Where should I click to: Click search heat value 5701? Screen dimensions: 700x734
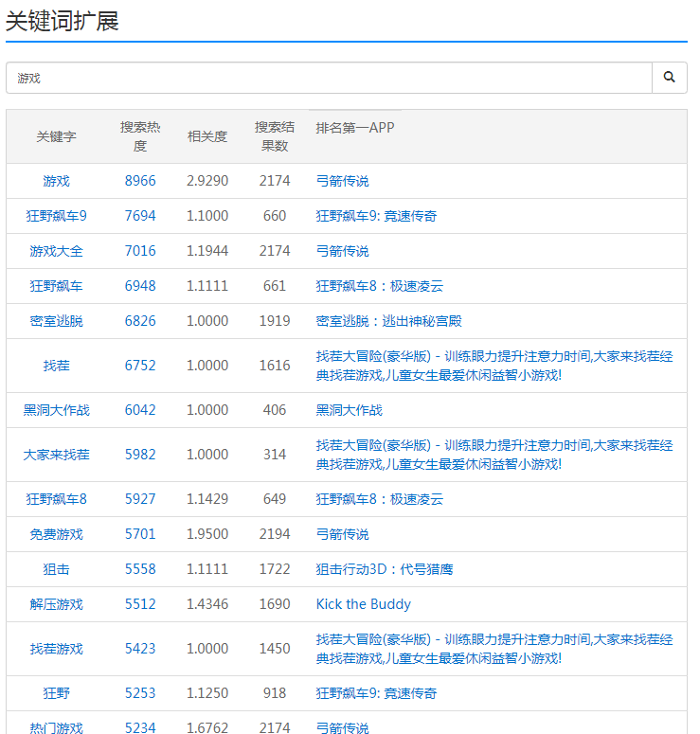pyautogui.click(x=140, y=533)
